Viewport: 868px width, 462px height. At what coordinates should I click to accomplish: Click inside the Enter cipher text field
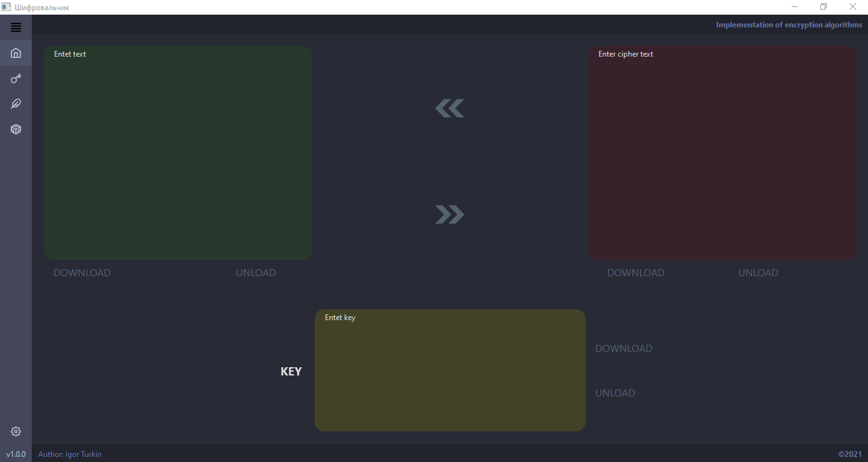click(x=722, y=153)
